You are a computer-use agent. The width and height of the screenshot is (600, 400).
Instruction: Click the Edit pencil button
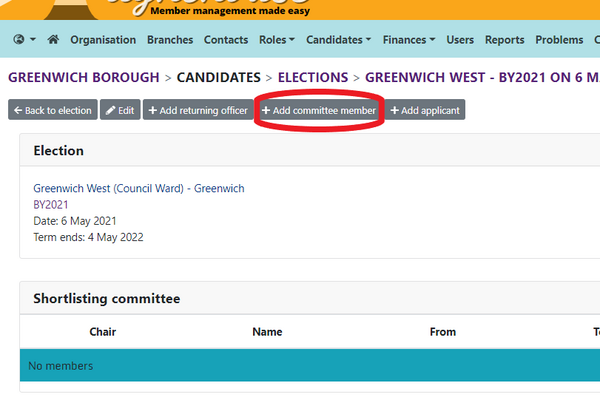pos(120,110)
